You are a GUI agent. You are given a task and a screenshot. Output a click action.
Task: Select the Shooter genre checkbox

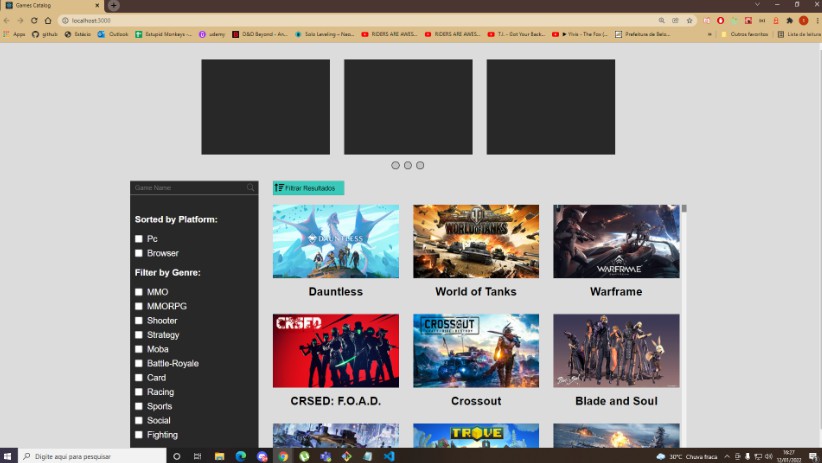pos(139,320)
